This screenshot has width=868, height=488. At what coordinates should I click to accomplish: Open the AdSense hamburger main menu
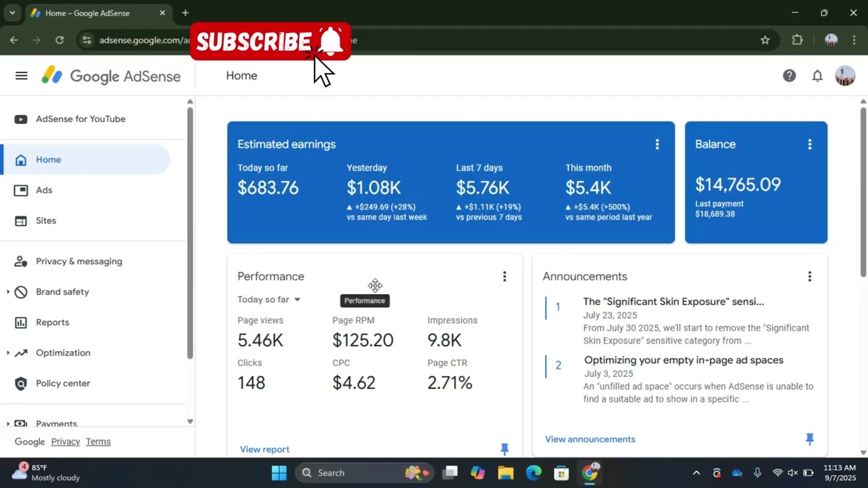[x=21, y=76]
